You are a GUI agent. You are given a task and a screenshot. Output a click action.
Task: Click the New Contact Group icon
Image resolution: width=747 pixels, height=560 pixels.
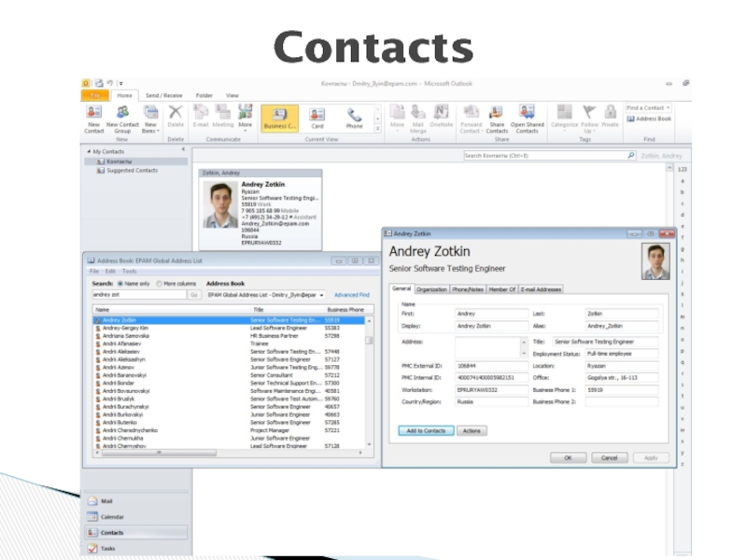pyautogui.click(x=122, y=114)
